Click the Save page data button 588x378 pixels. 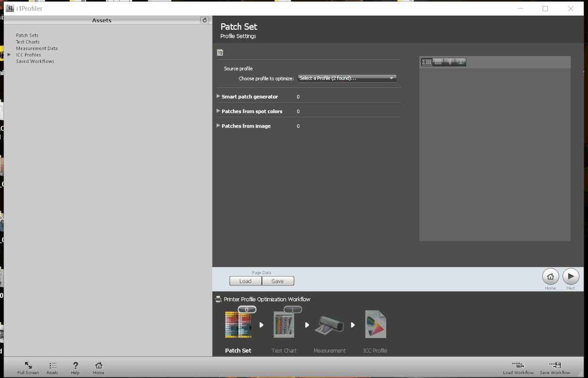(x=278, y=281)
